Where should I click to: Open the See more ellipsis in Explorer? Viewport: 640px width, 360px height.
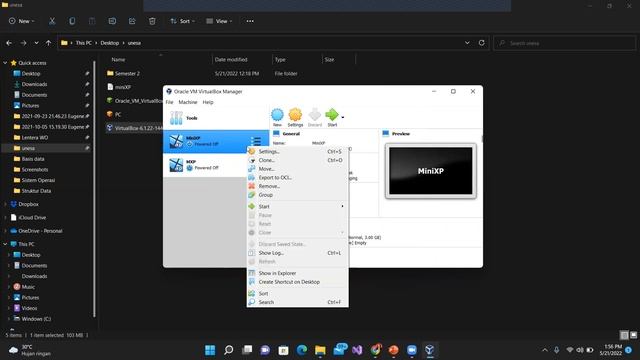(250, 21)
